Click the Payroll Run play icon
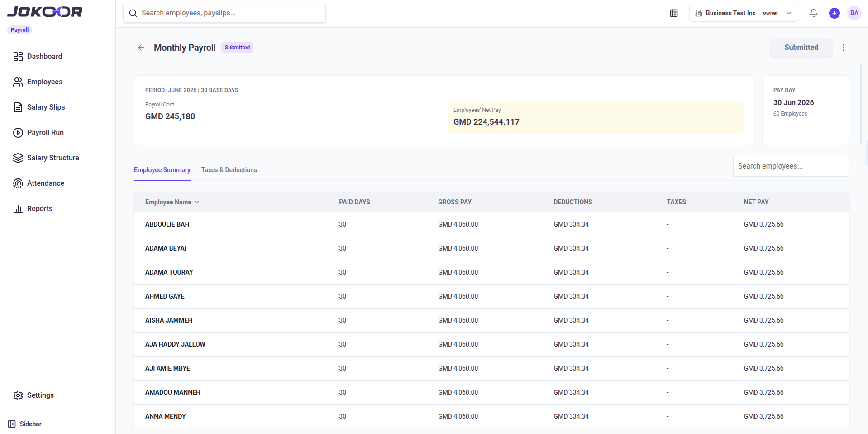 18,133
